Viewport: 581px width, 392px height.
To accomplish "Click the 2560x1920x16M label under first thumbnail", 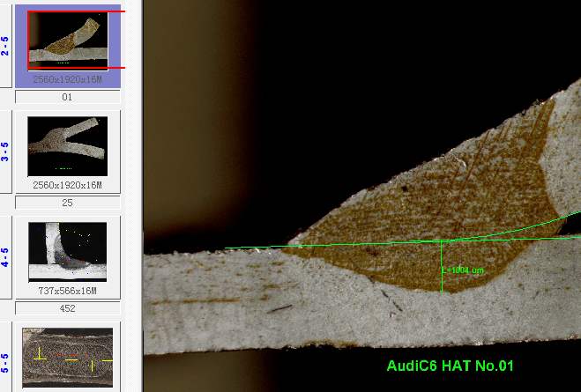I will point(67,79).
